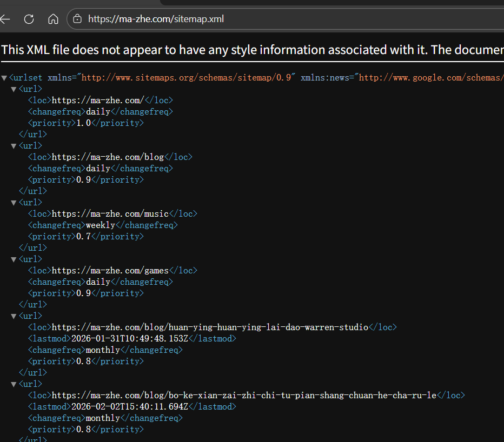Collapse the url entry containing ma-zhe.com/blog

[14, 146]
